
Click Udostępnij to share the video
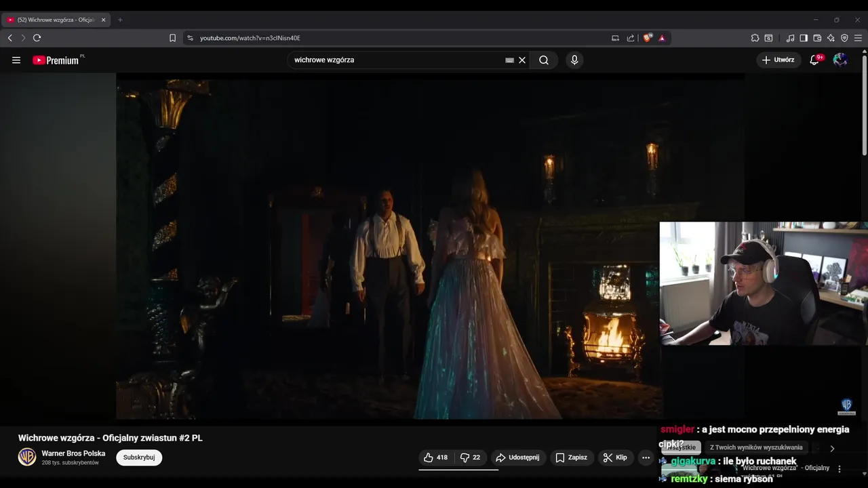coord(517,457)
